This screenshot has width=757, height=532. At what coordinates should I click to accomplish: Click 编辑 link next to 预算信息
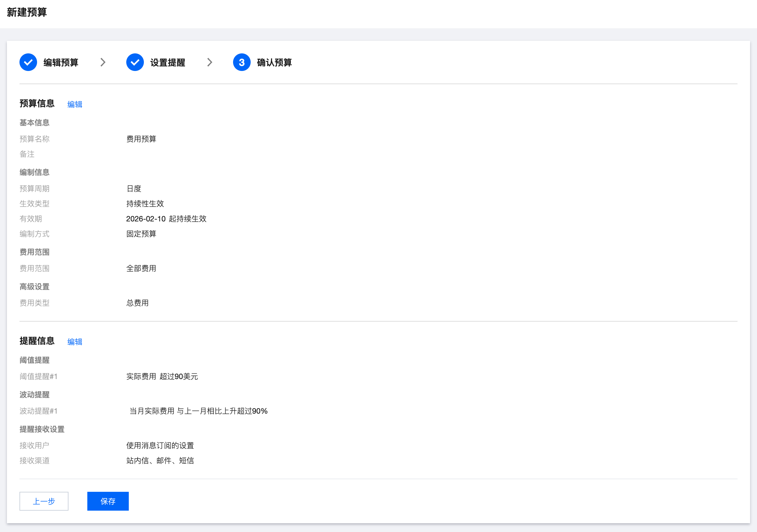click(x=75, y=105)
